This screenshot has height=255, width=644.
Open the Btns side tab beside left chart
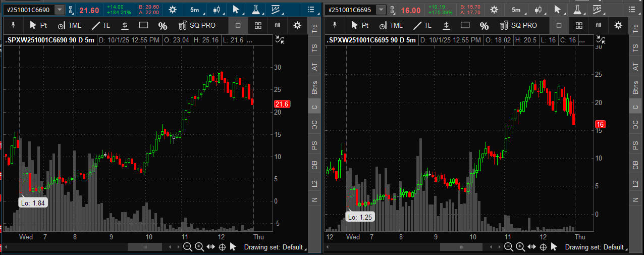(x=314, y=87)
